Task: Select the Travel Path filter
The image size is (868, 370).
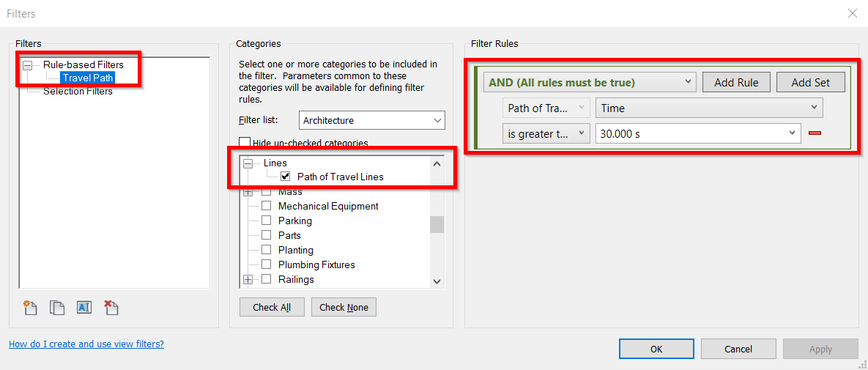Action: [x=87, y=78]
